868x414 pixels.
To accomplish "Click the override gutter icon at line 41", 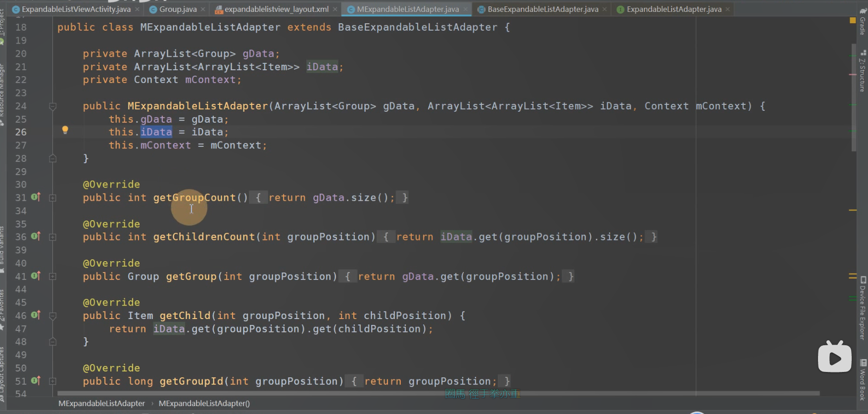I will coord(36,276).
